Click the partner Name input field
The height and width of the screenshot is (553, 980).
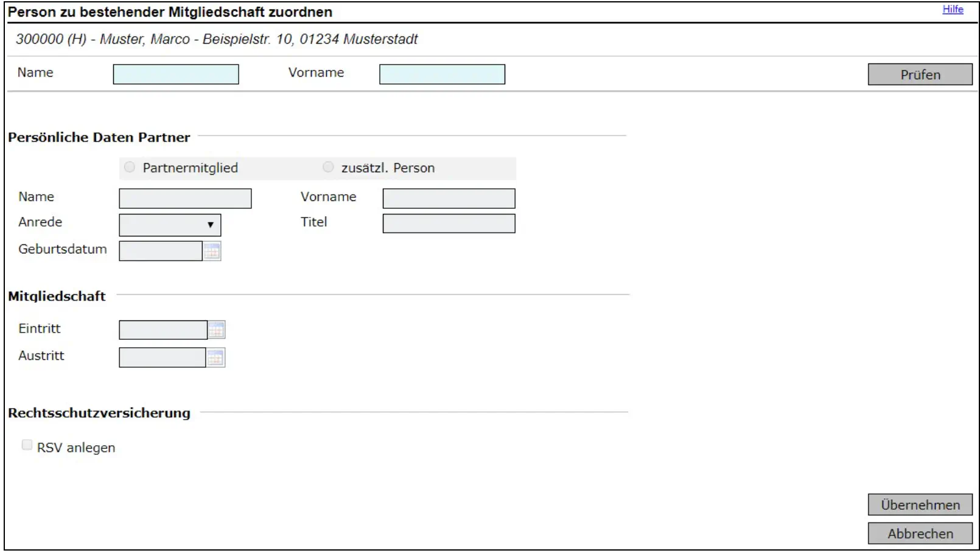[x=185, y=199]
